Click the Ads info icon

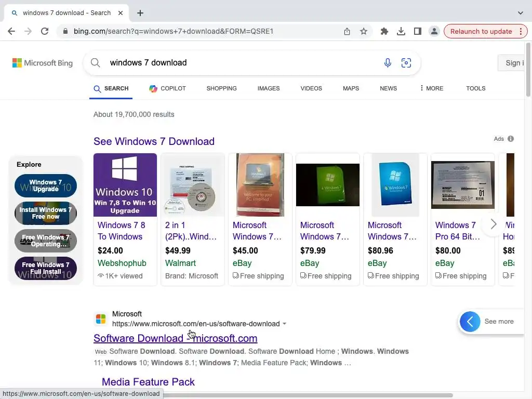[511, 139]
